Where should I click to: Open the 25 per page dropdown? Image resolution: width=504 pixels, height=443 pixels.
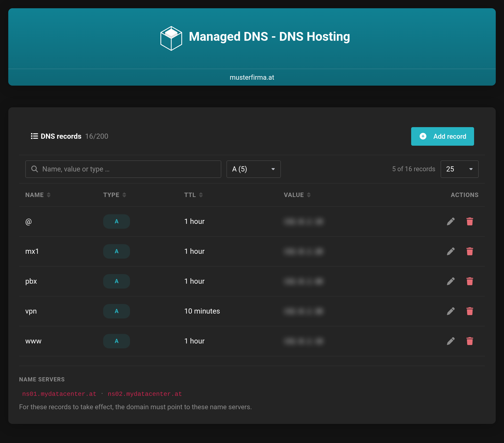(459, 169)
